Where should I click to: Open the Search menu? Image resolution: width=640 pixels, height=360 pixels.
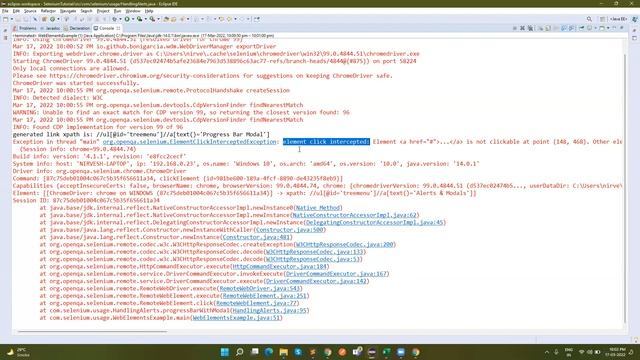(86, 11)
